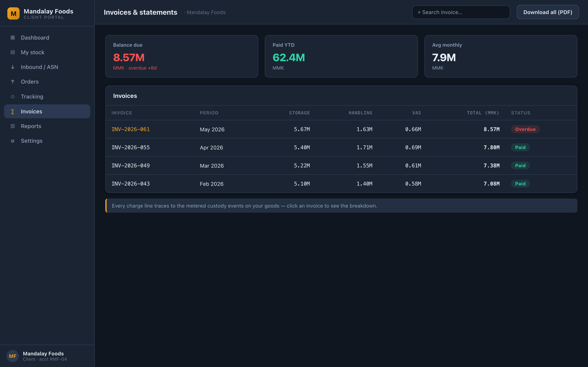Open the MF account avatar
Screen dimensions: 588x367
13,356
